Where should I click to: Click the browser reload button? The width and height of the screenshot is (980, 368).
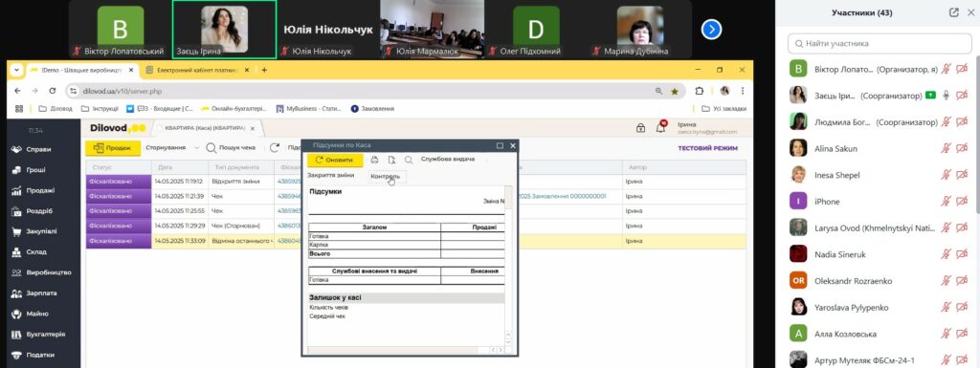(x=53, y=91)
